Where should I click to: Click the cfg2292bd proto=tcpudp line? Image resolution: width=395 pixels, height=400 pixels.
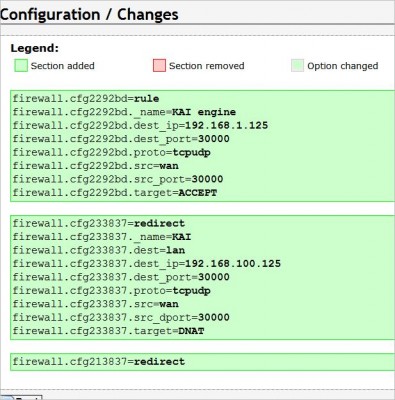pyautogui.click(x=111, y=153)
